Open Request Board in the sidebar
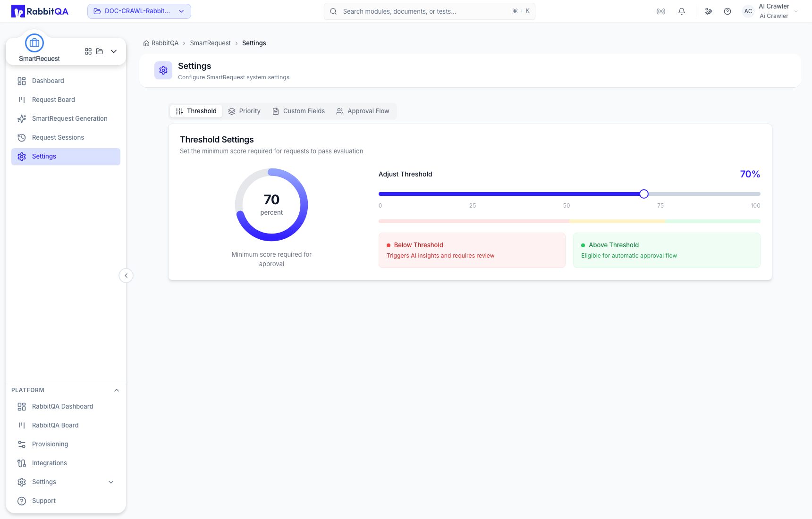The image size is (812, 519). 66,100
